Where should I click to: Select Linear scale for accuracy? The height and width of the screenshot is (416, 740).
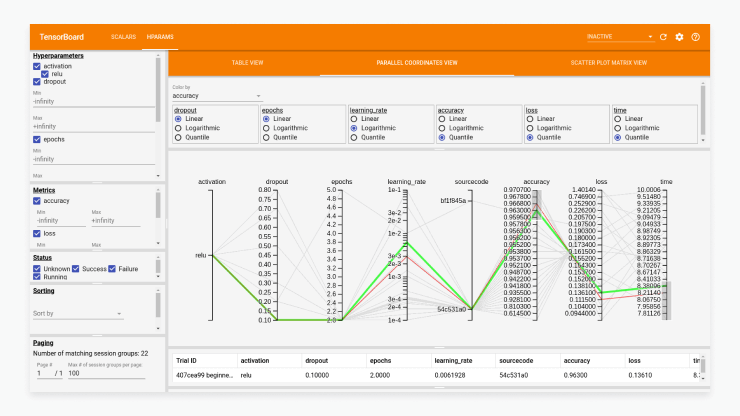(442, 119)
